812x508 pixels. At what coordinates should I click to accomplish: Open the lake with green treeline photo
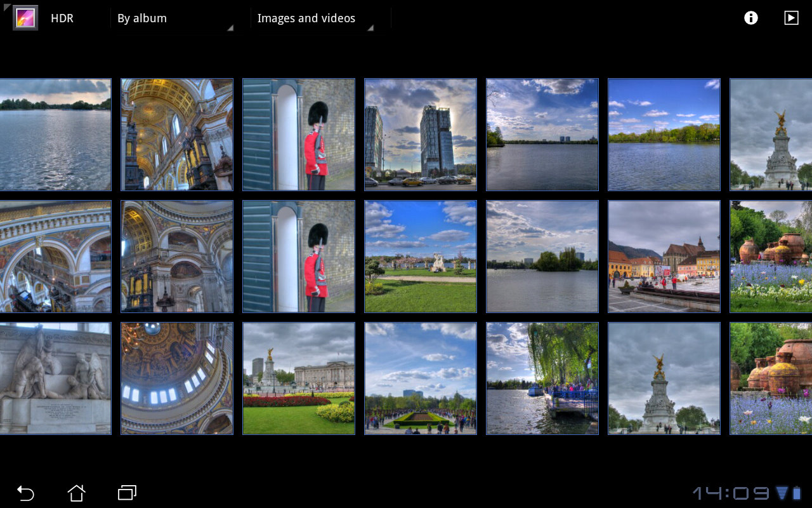(x=664, y=135)
